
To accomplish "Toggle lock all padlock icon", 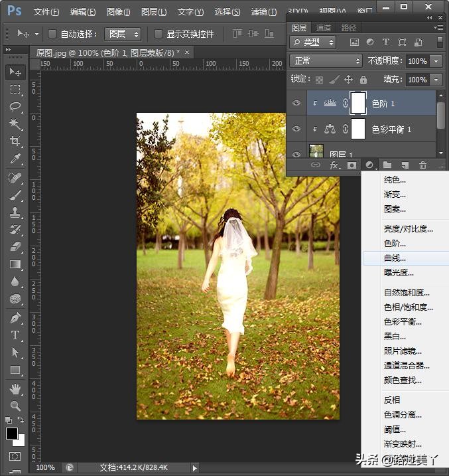I will pyautogui.click(x=363, y=80).
